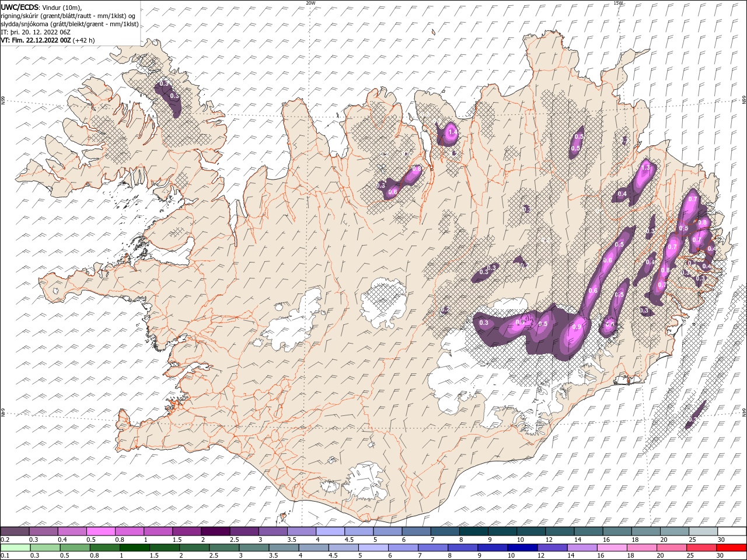
Task: Click the Mýrdalsjökull glacier white area on map
Action: tap(365, 482)
